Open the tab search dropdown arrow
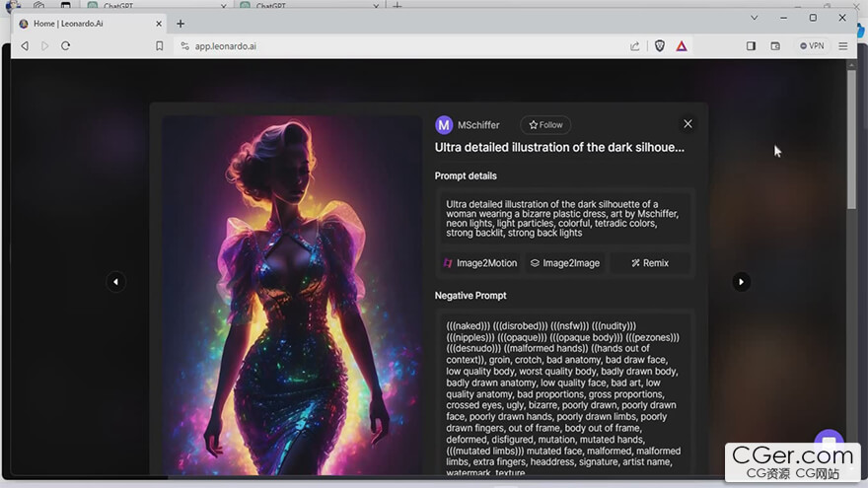 click(754, 18)
